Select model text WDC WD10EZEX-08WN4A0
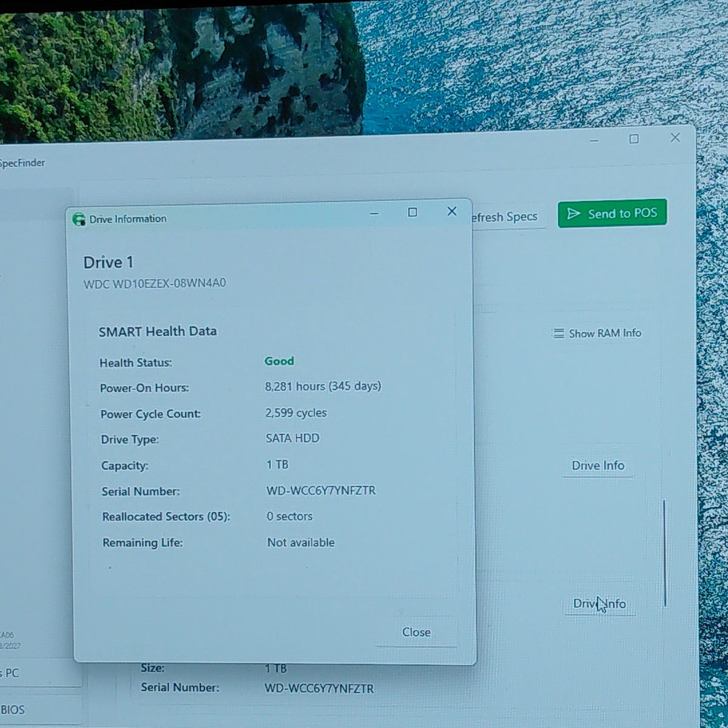This screenshot has height=728, width=728. click(x=155, y=284)
